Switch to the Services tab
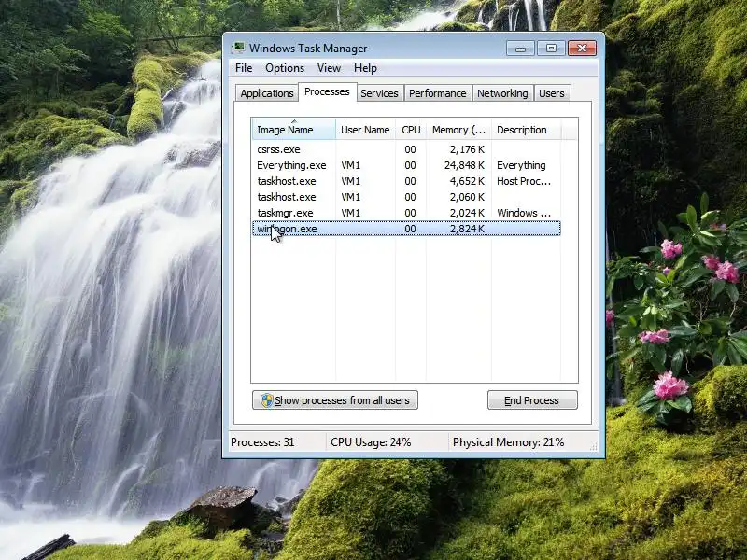 [379, 93]
